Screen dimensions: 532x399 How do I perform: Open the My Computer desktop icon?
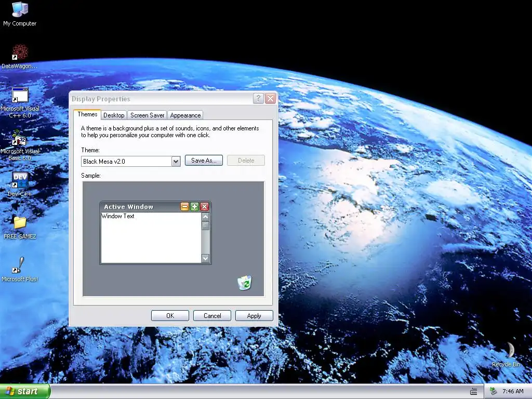(x=20, y=14)
